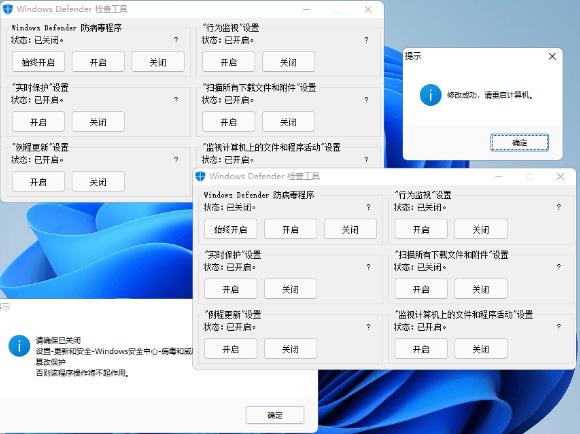Screen dimensions: 580x434
Task: Click the '修改成功，请重启计算机' message text
Action: click(490, 95)
